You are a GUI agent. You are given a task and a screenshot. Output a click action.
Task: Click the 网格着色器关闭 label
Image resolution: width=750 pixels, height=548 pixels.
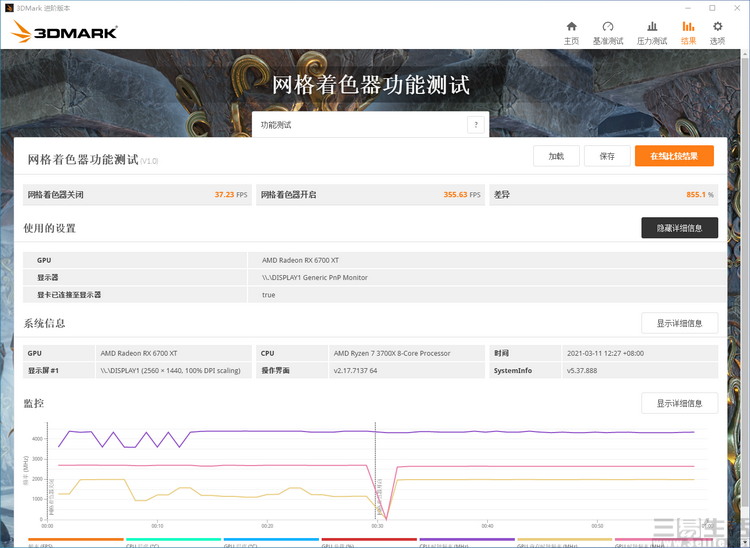pyautogui.click(x=55, y=195)
